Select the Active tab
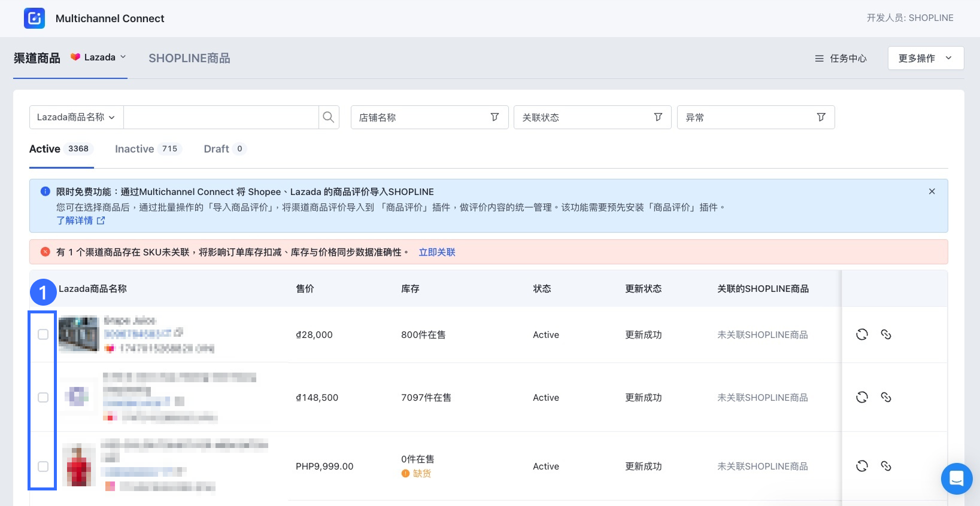Viewport: 980px width, 506px height. coord(61,149)
